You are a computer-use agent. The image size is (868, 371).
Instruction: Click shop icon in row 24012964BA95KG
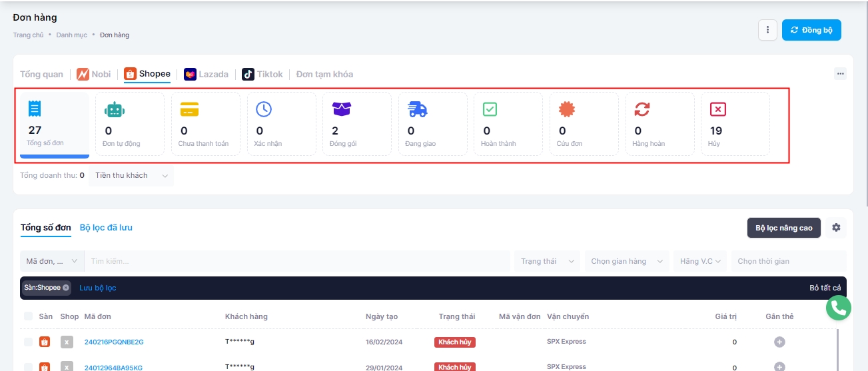coord(67,367)
